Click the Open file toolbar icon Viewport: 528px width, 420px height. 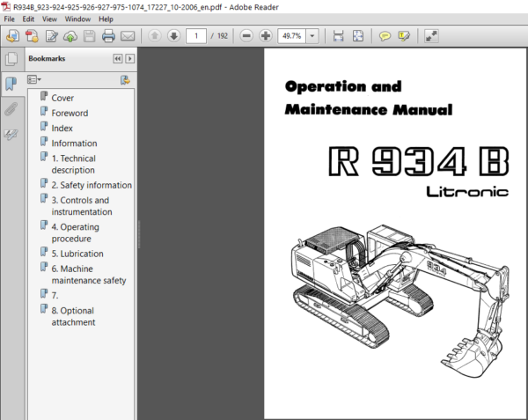click(x=13, y=36)
